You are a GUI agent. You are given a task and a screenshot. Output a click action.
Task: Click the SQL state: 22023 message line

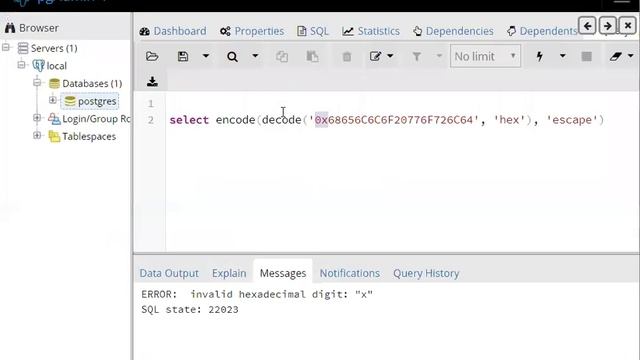[190, 309]
